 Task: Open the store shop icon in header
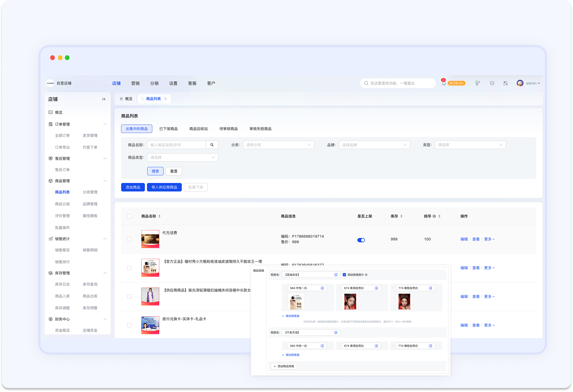492,83
